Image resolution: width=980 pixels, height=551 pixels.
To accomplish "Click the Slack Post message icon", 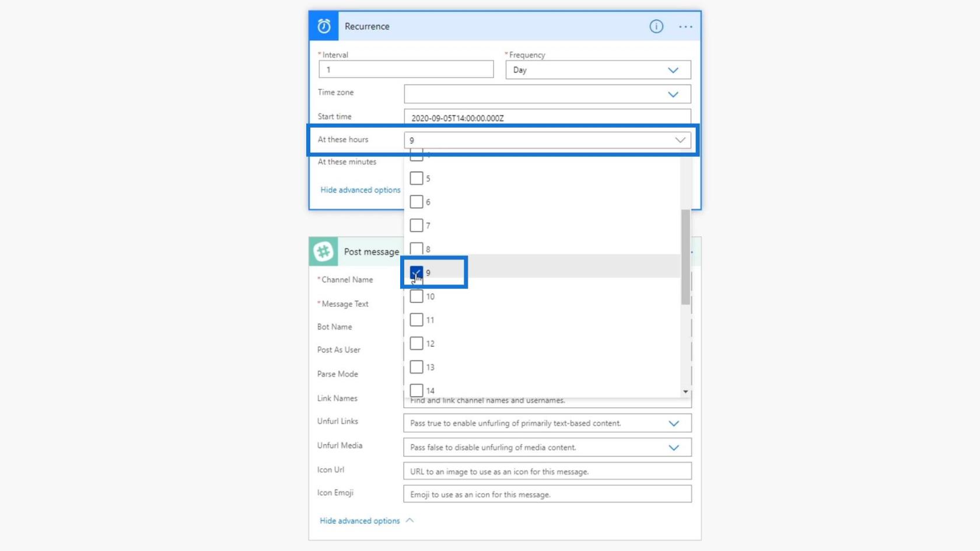I will (323, 251).
